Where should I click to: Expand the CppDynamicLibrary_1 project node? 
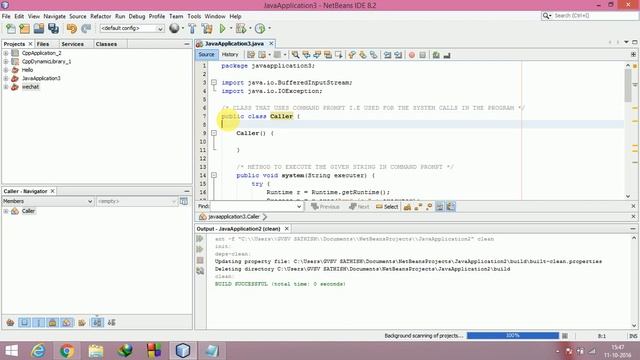tap(6, 62)
